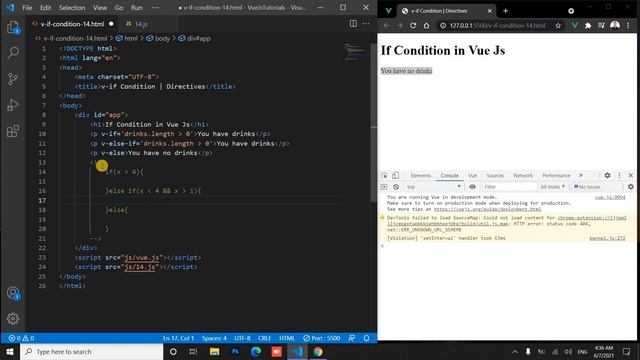Click the Live Server Port 5500 status item
The height and width of the screenshot is (360, 640).
pyautogui.click(x=322, y=338)
